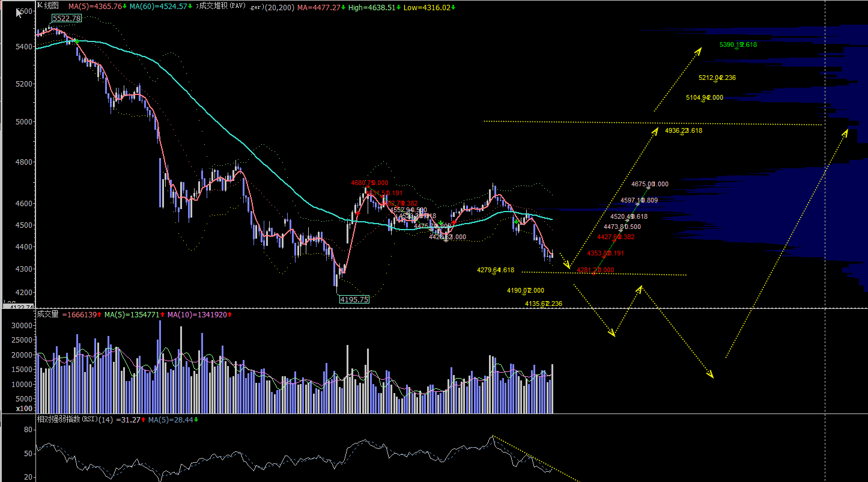
Task: Select the volume MA(10)=1341920 readout
Action: [198, 314]
